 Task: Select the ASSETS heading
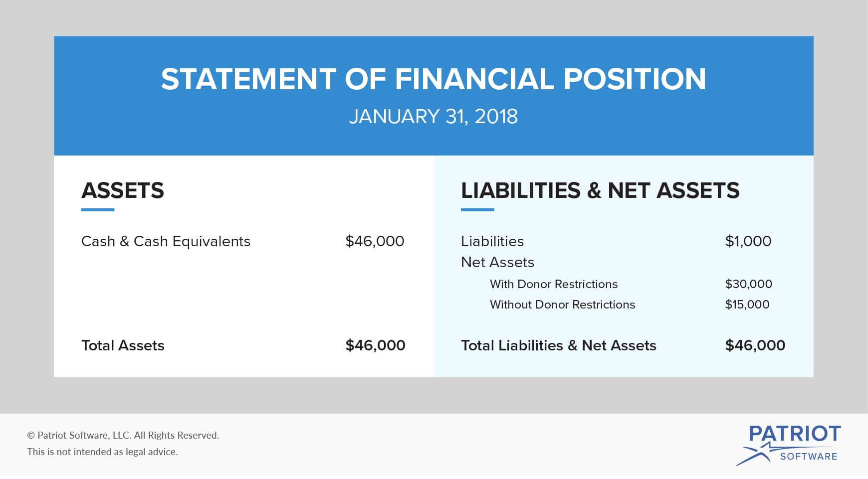tap(123, 190)
